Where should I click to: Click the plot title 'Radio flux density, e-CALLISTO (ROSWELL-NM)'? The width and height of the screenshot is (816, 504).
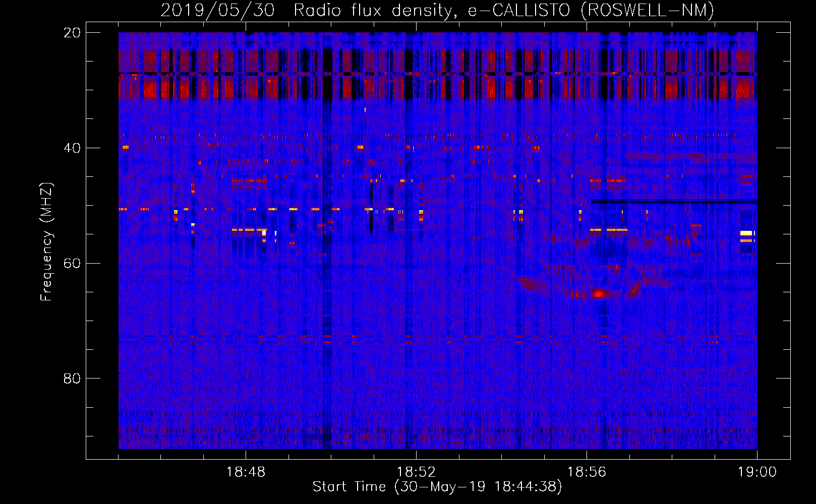tap(504, 11)
